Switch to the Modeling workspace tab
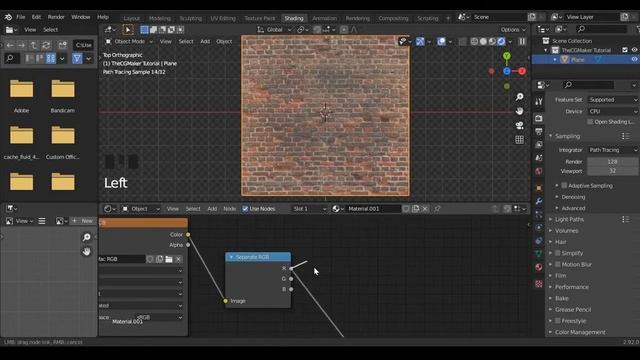This screenshot has width=640, height=360. click(160, 18)
